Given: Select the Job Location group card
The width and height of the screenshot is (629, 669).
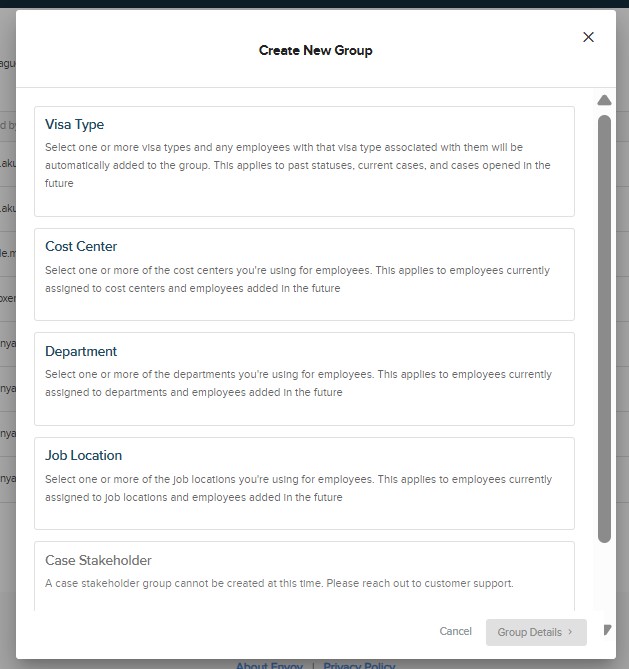Looking at the screenshot, I should click(x=304, y=483).
